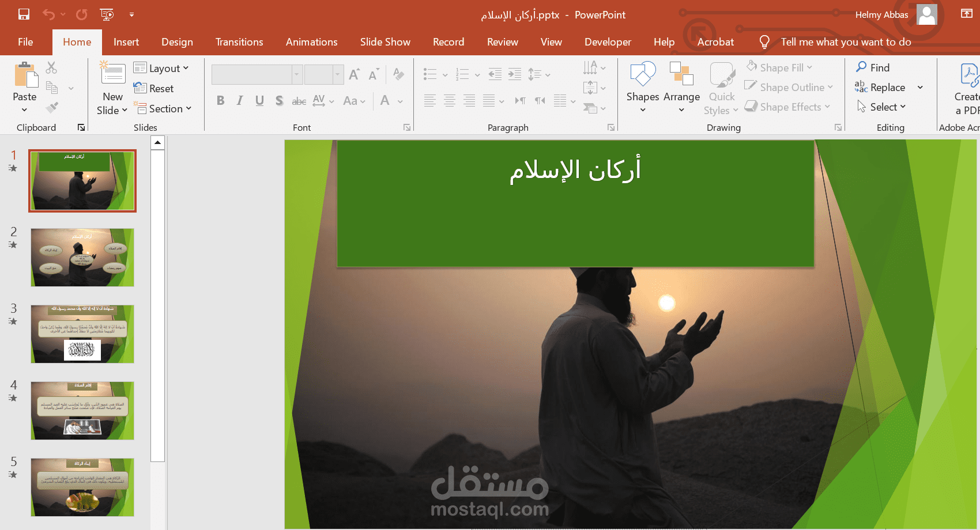Open the font size combo box
This screenshot has width=980, height=530.
324,74
